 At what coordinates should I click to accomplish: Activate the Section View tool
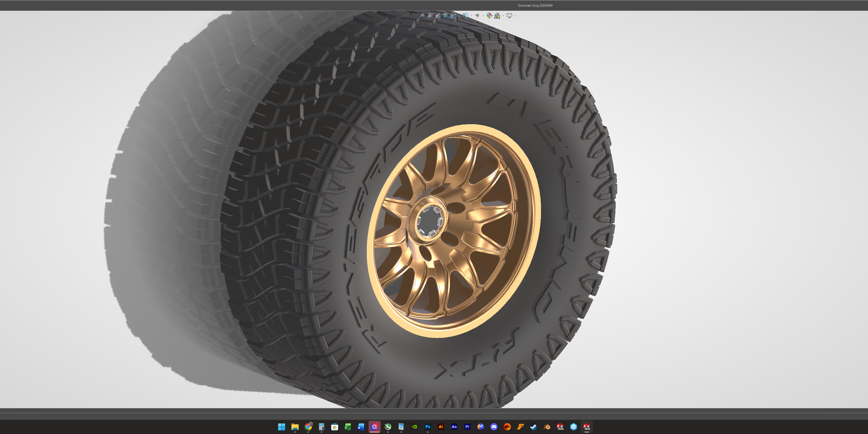click(445, 16)
